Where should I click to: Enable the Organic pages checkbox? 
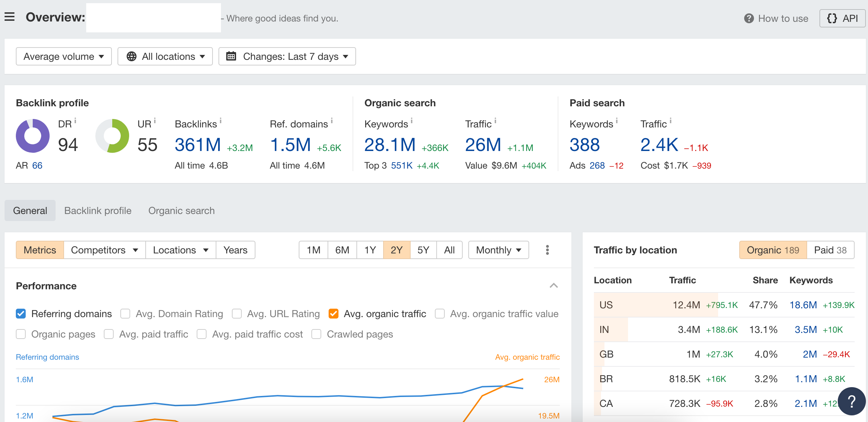tap(21, 334)
